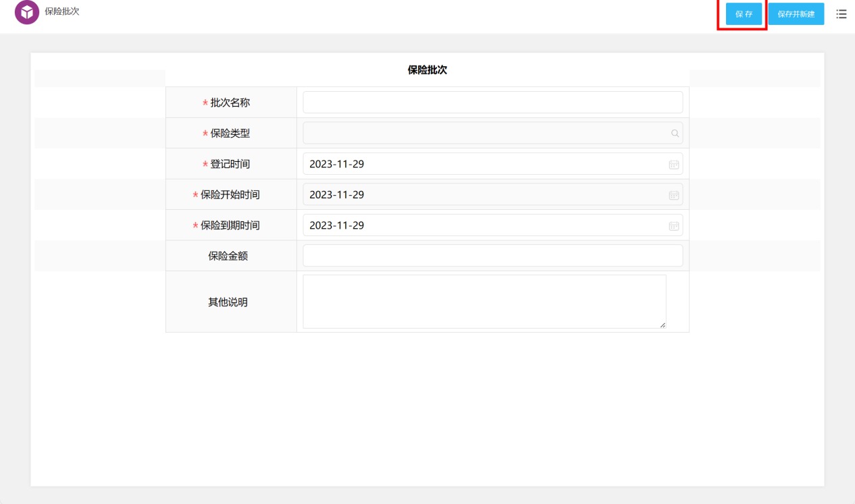
Task: Click the search icon in 保险类型 field
Action: 675,134
